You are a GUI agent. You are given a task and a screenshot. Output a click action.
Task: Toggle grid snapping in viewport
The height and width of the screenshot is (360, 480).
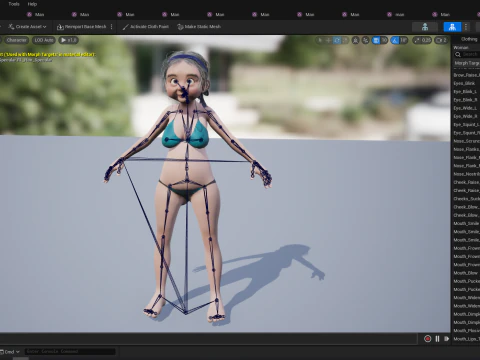tap(376, 40)
